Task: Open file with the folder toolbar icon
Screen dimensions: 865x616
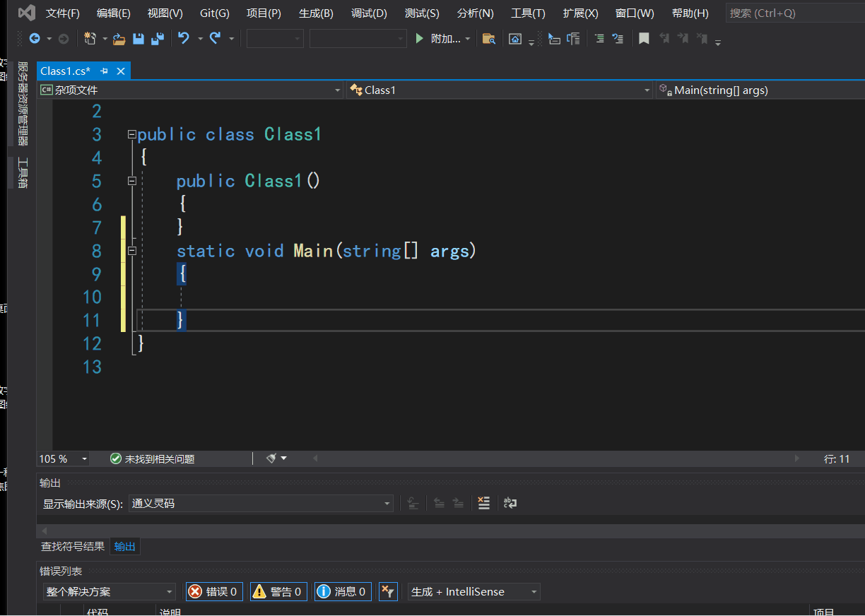Action: click(119, 39)
